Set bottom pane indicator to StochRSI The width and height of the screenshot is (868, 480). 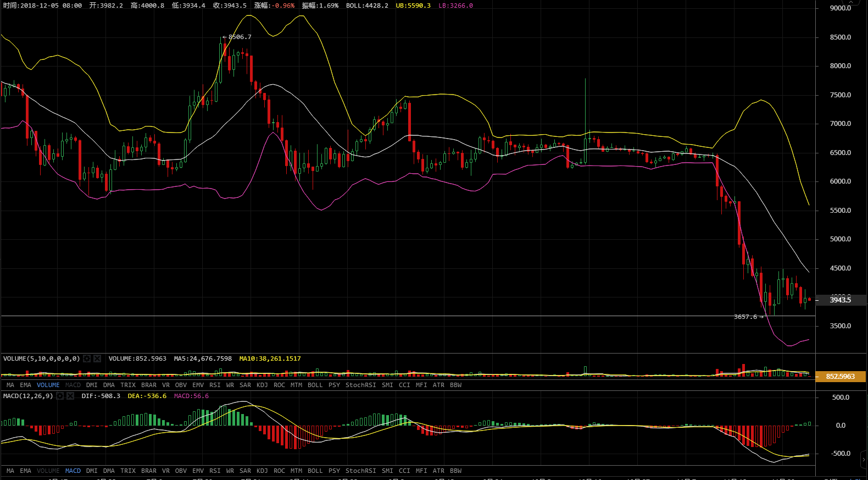361,471
